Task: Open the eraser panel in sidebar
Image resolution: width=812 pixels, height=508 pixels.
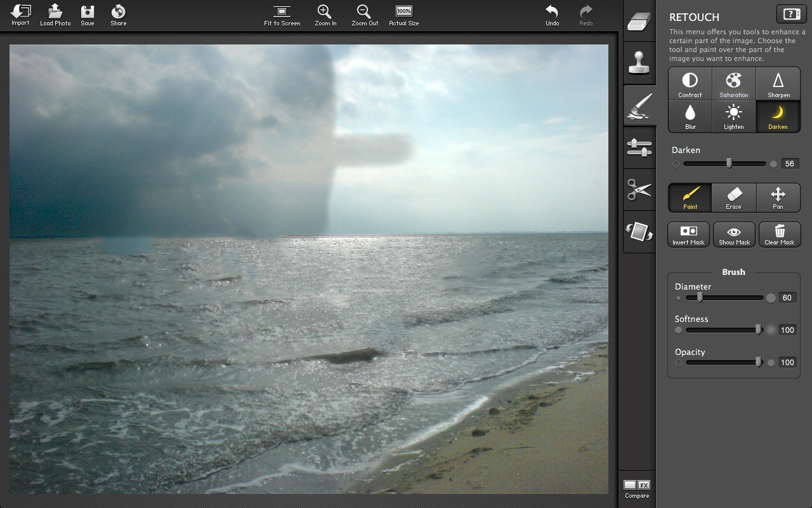Action: click(x=639, y=21)
